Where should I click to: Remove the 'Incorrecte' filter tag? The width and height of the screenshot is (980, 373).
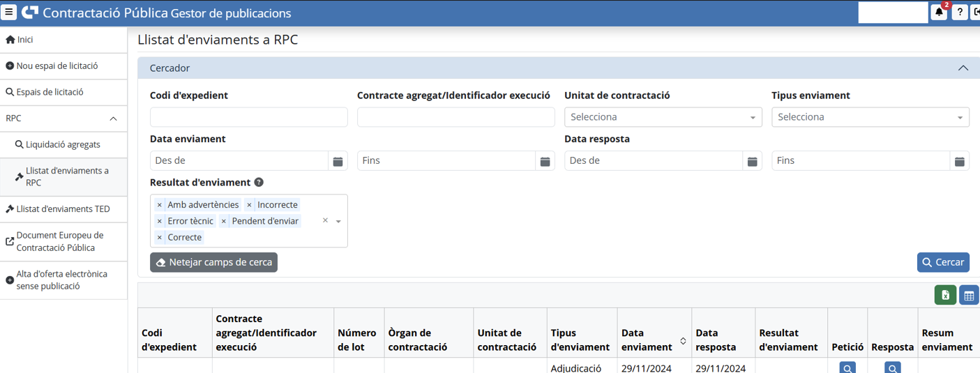pyautogui.click(x=249, y=205)
